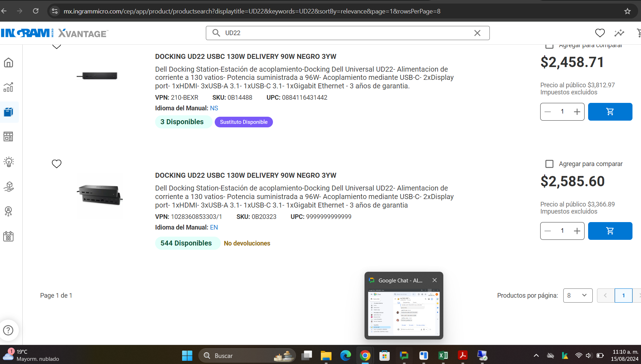This screenshot has height=364, width=641.
Task: Open the Home icon in sidebar
Action: (9, 63)
